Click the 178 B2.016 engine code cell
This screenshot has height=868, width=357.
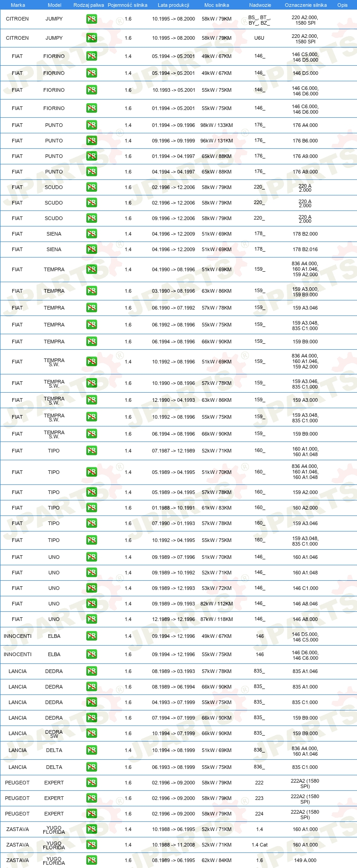(x=305, y=249)
